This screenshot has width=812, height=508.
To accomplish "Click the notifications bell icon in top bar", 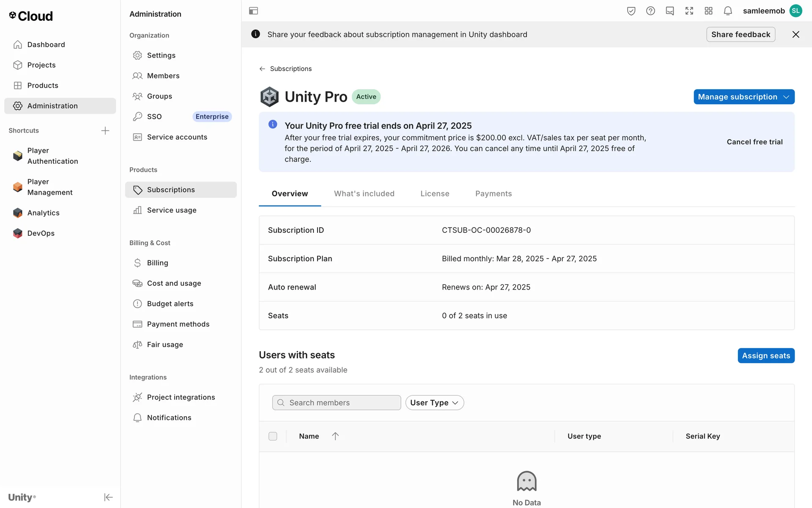I will 727,11.
